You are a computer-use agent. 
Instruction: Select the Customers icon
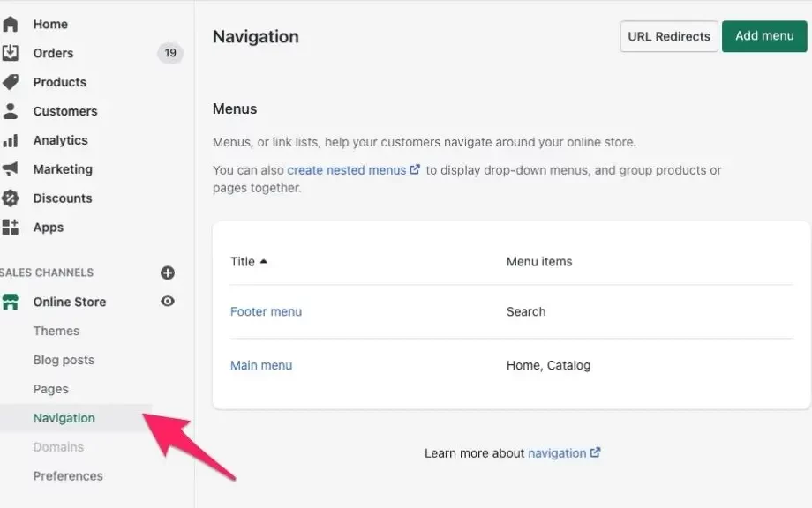(11, 111)
